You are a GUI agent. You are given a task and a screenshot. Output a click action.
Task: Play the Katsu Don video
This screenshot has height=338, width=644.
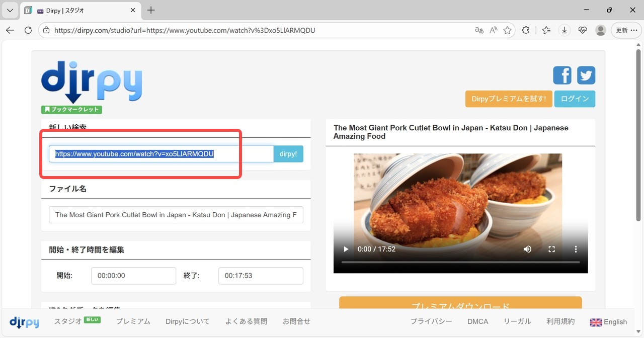pos(345,249)
